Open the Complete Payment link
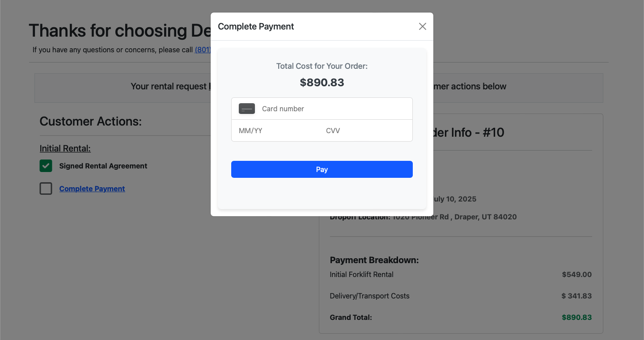The image size is (644, 340). click(x=92, y=189)
